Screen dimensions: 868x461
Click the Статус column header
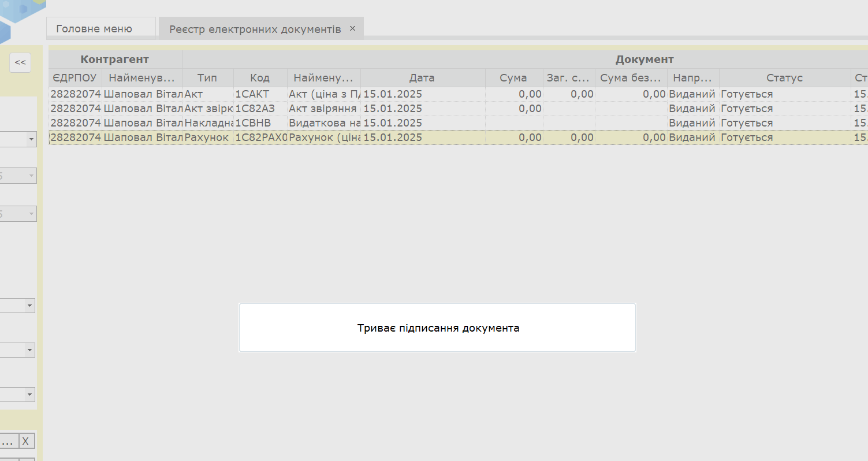click(784, 78)
